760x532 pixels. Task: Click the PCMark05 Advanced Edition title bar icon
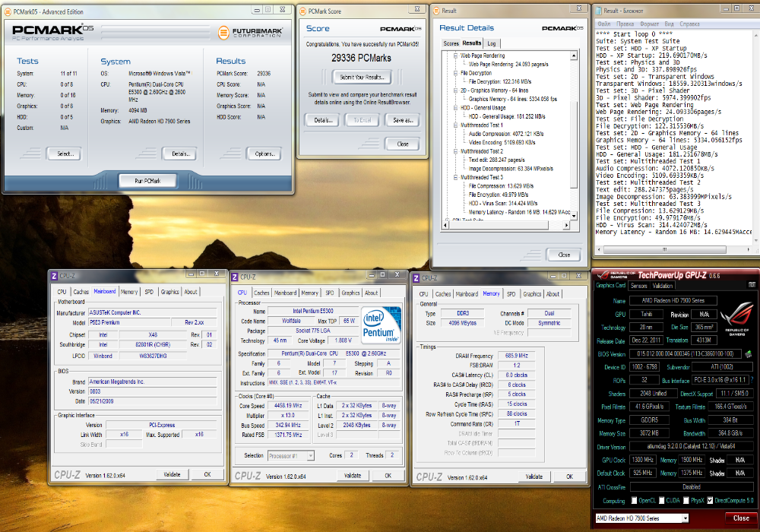tap(8, 11)
